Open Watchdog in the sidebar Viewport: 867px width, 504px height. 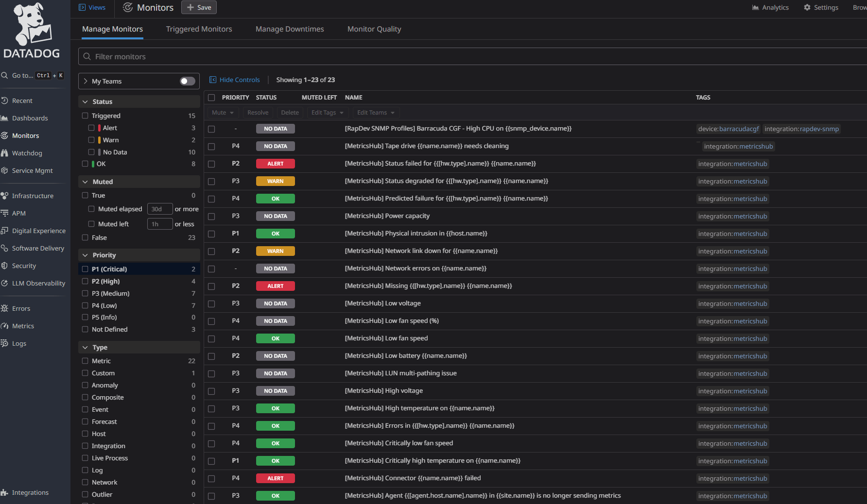click(27, 153)
